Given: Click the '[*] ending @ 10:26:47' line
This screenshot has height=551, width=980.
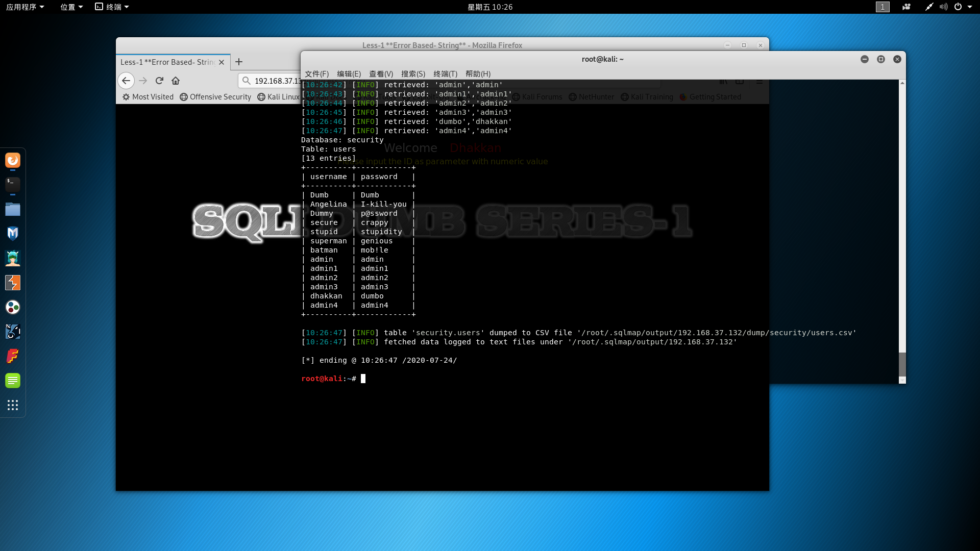Looking at the screenshot, I should tap(379, 360).
